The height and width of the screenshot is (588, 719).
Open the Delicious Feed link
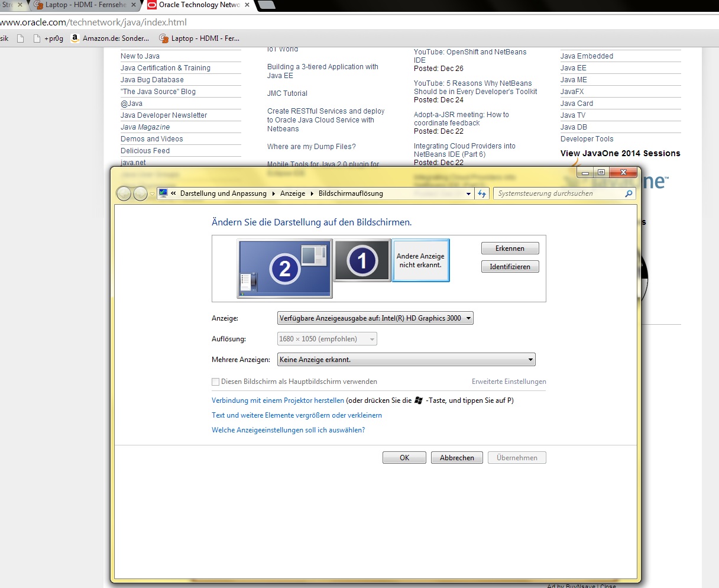tap(145, 151)
